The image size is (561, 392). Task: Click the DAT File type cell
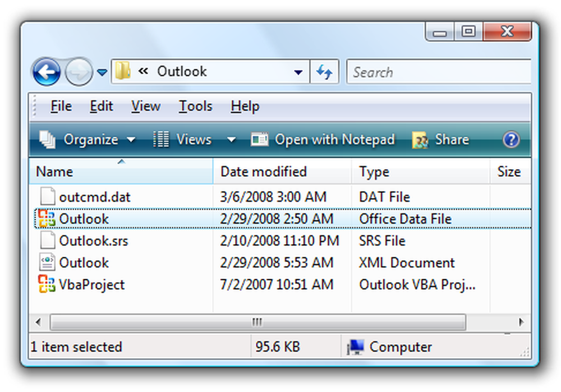(384, 197)
